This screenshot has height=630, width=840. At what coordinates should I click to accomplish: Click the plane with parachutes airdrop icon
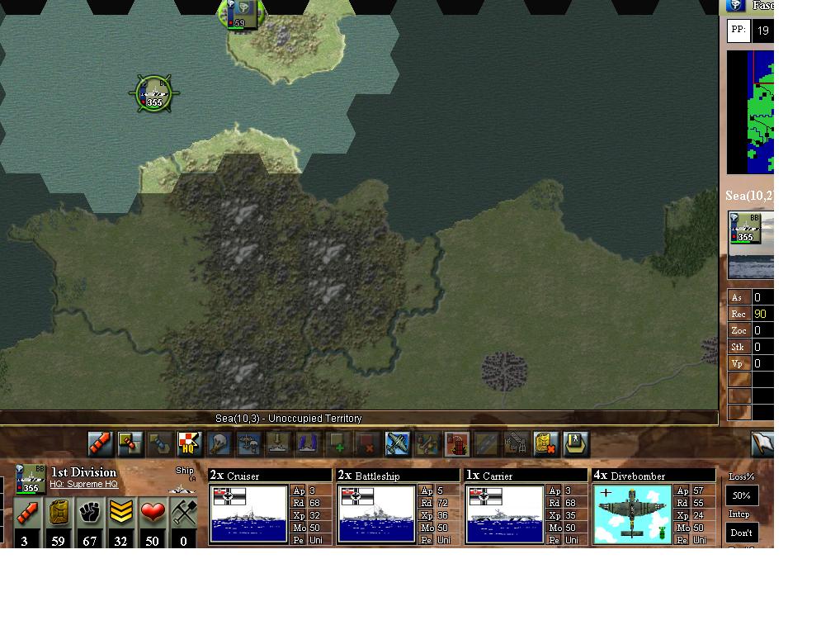[248, 444]
